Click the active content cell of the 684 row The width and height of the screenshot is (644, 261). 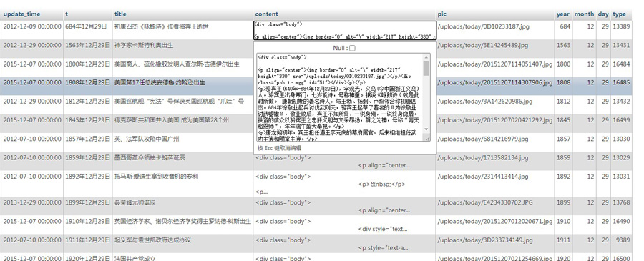point(345,30)
